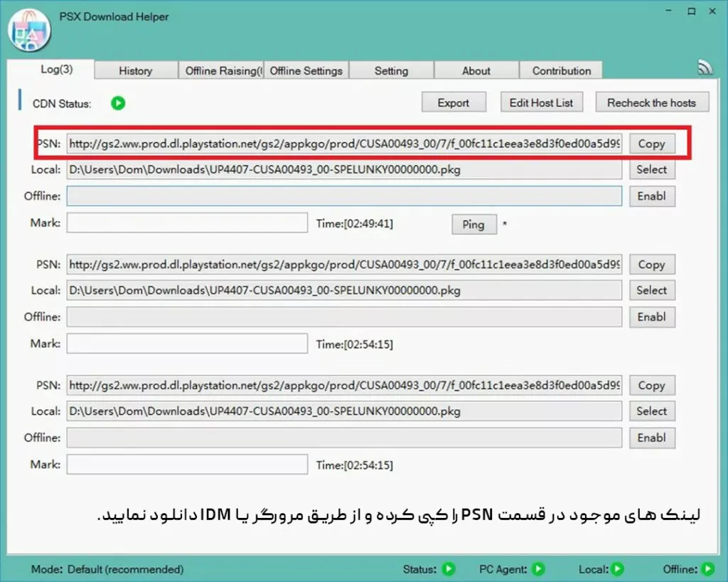Click the Mode: Default (recommended) status text
This screenshot has height=582, width=728.
coord(107,569)
